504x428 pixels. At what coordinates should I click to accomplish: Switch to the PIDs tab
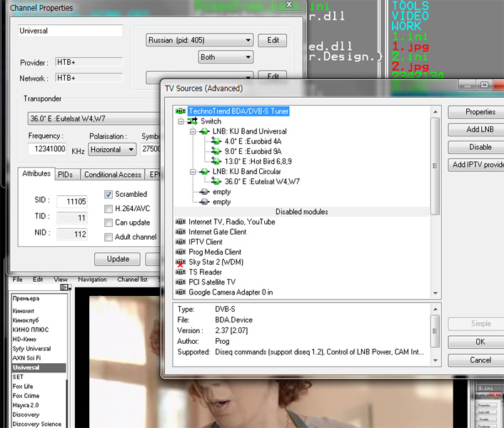coord(65,175)
